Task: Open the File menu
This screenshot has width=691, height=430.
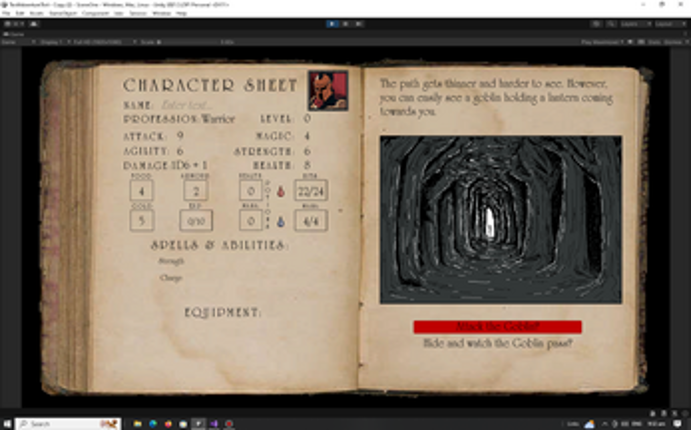Action: (x=6, y=14)
